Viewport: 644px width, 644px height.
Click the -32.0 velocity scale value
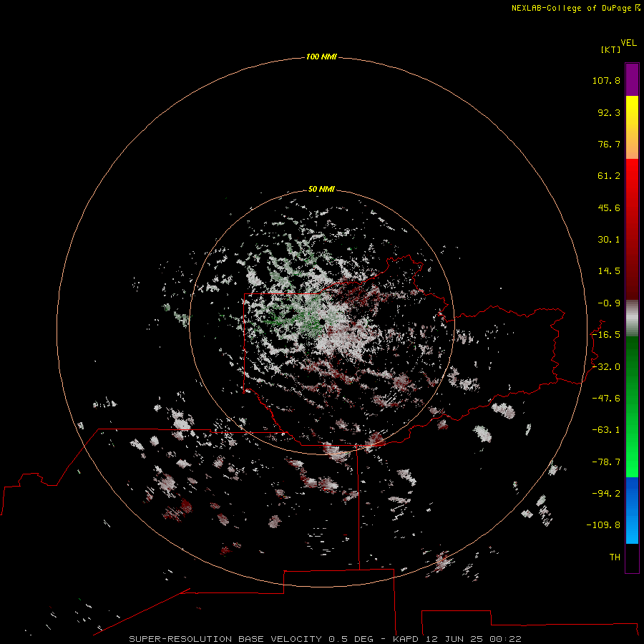606,367
